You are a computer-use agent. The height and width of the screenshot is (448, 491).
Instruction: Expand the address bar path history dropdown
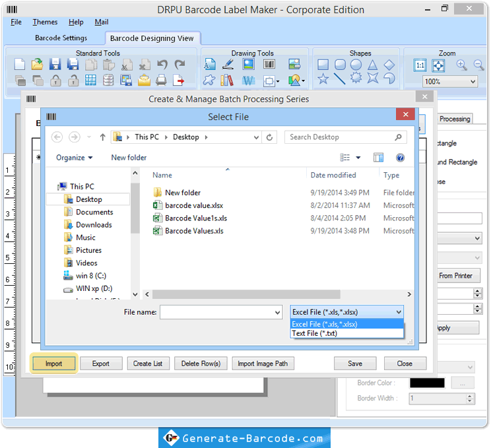coord(256,137)
